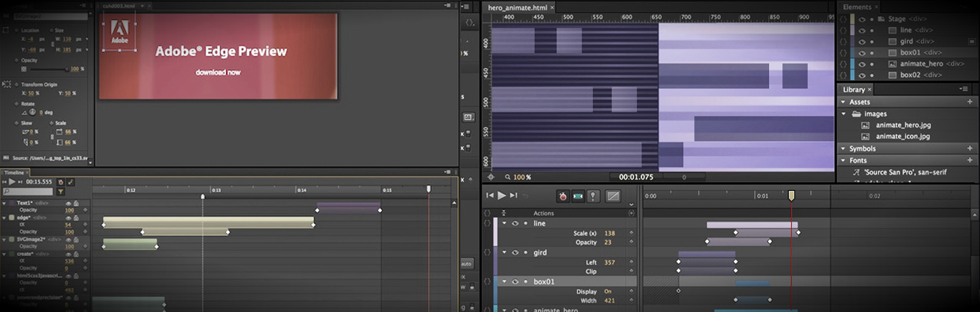The width and height of the screenshot is (980, 312).
Task: Collapse the line row in right timeline
Action: pos(504,223)
